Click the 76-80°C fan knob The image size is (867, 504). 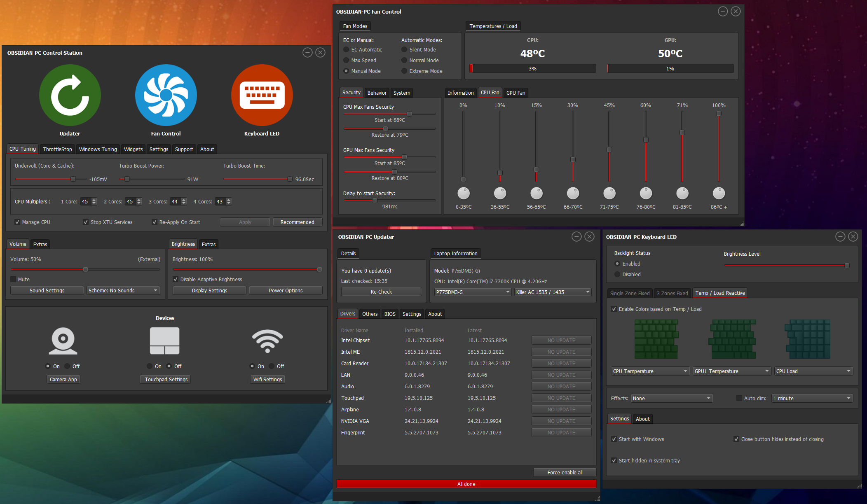tap(646, 193)
